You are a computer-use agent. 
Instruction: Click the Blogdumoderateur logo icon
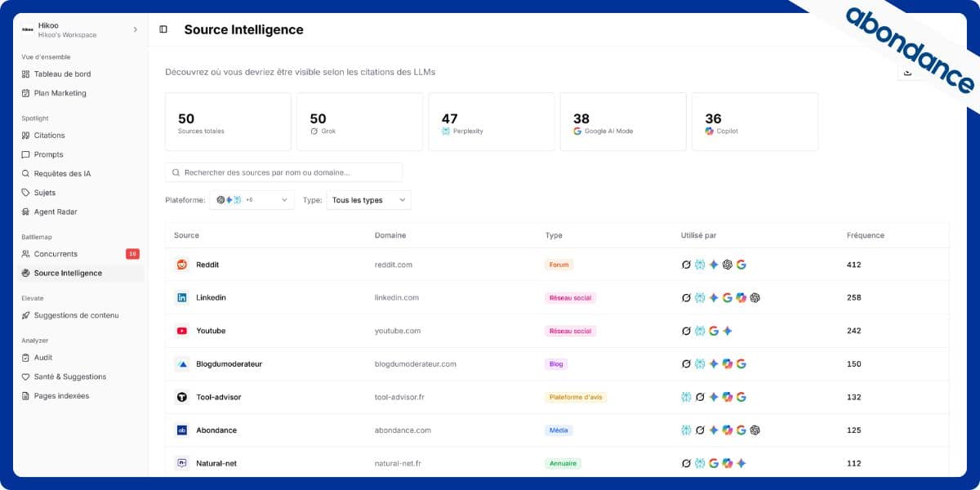tap(182, 364)
